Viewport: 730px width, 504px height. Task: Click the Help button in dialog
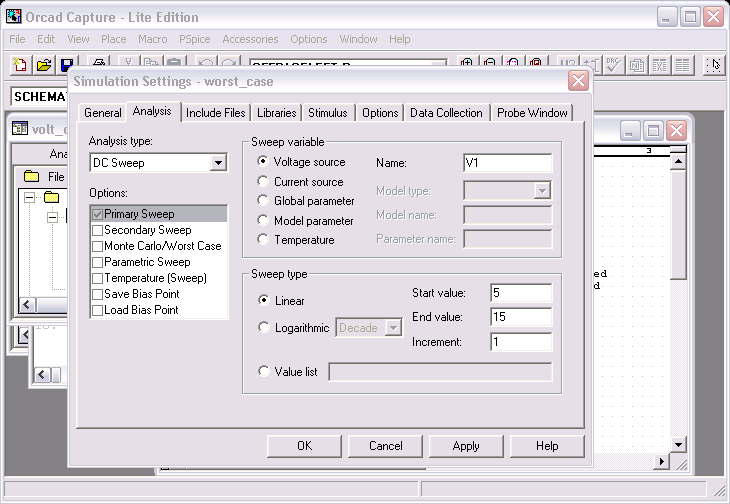[x=547, y=446]
